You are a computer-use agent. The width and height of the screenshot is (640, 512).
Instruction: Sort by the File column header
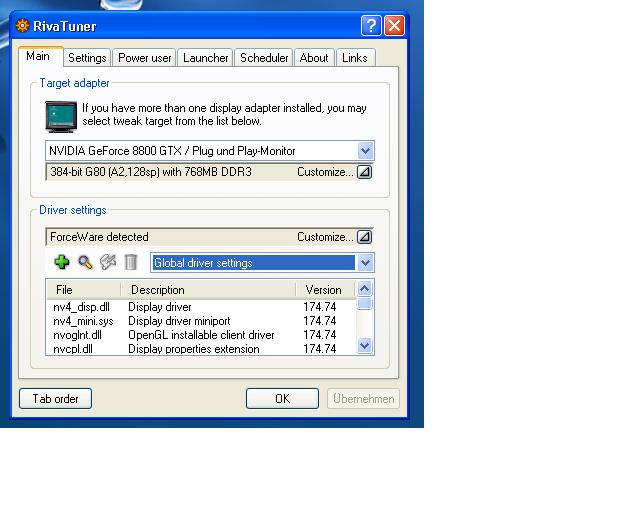pyautogui.click(x=84, y=290)
